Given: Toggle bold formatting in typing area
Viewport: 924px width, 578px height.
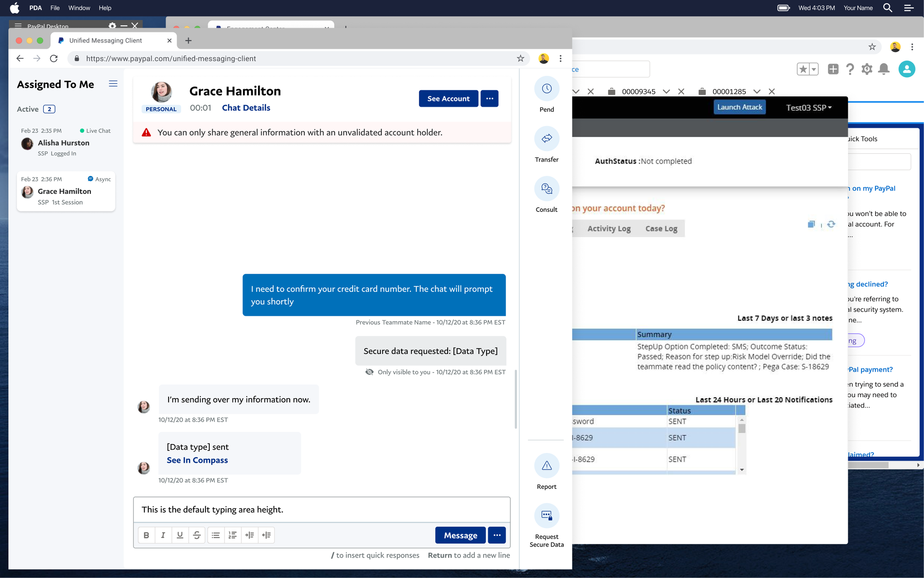Looking at the screenshot, I should tap(146, 535).
